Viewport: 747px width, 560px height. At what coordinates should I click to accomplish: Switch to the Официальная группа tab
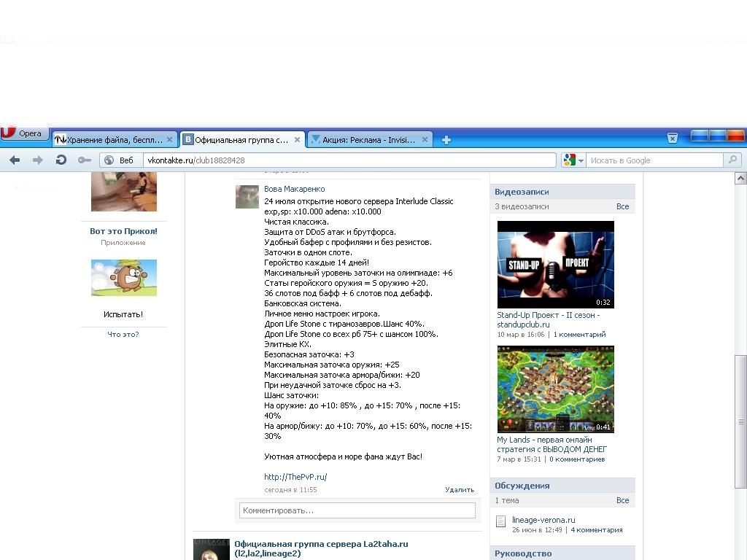[242, 139]
